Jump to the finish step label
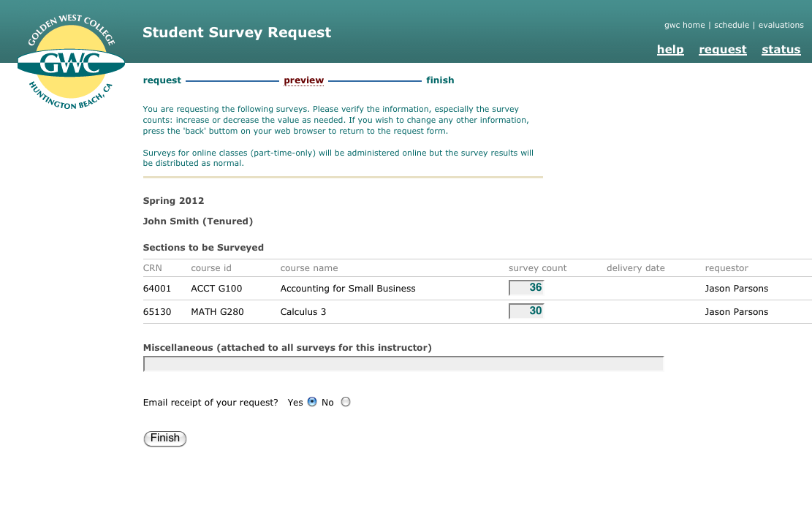This screenshot has width=812, height=513. click(x=440, y=80)
